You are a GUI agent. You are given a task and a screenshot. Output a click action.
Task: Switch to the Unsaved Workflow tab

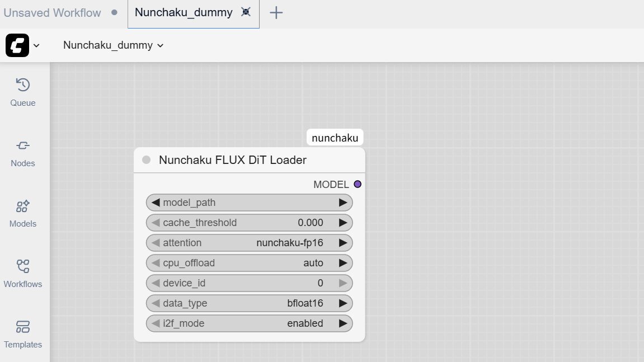coord(52,12)
